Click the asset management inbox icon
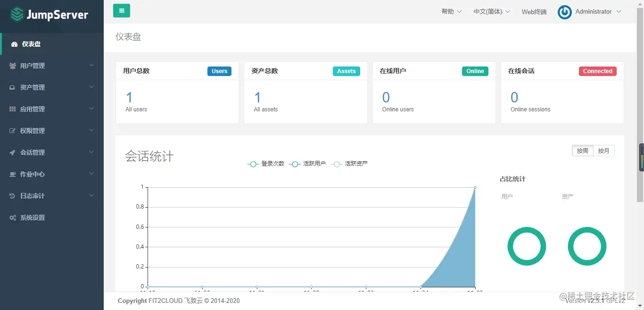This screenshot has height=310, width=644. 13,87
